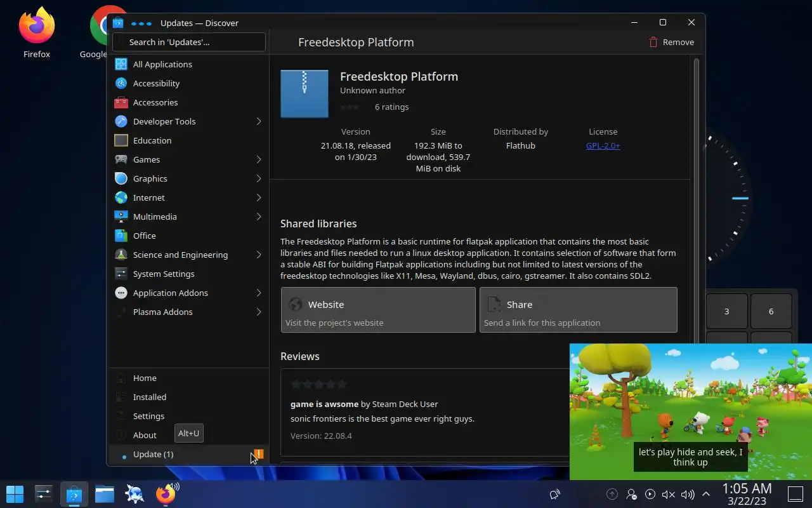Click the updates arrow tray icon
812x508 pixels.
click(612, 494)
